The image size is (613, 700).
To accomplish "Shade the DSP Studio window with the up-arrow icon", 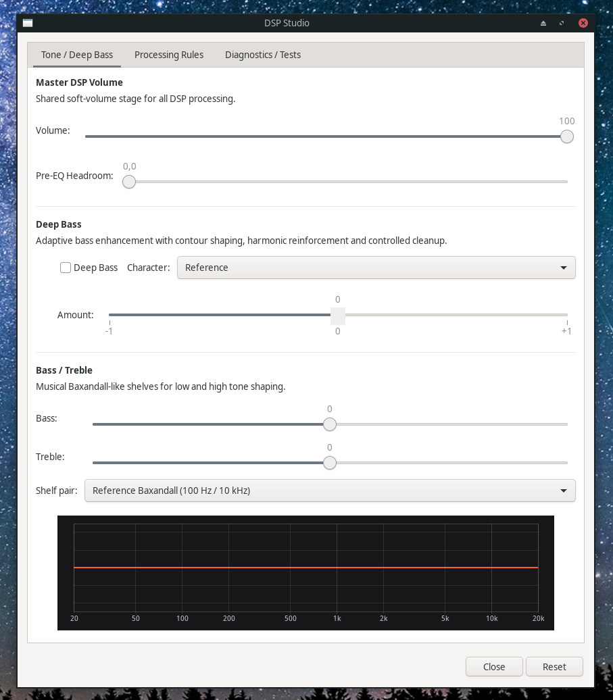I will click(x=543, y=23).
